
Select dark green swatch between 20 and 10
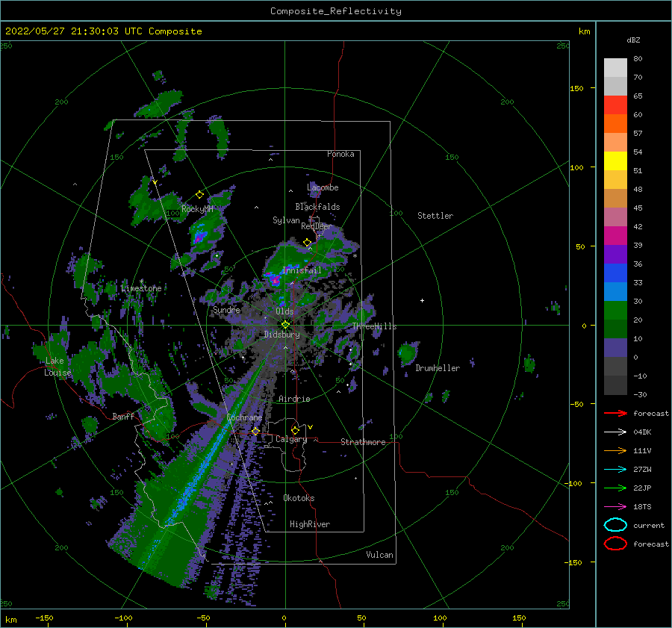[x=615, y=329]
